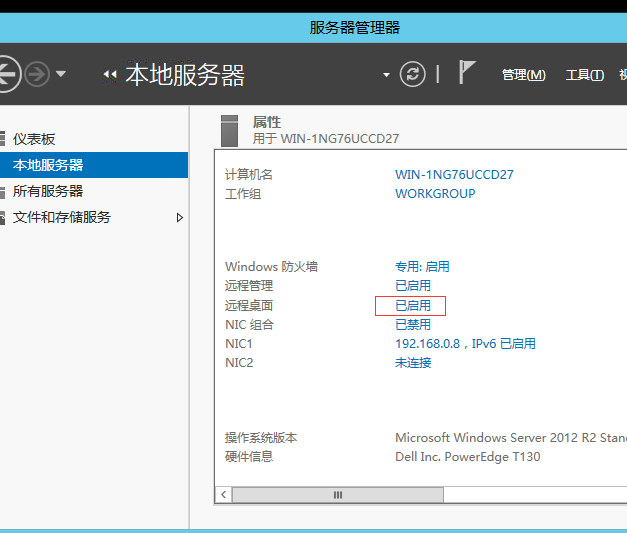Screen dimensions: 627x533
Task: Click the 仪表板 sidebar icon
Action: 2,139
